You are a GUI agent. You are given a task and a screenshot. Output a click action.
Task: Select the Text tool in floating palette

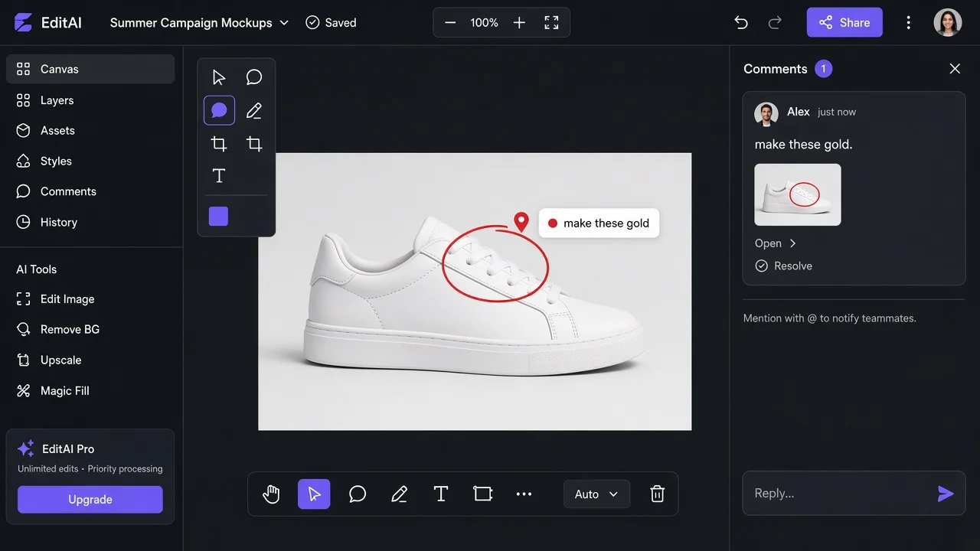pos(219,176)
